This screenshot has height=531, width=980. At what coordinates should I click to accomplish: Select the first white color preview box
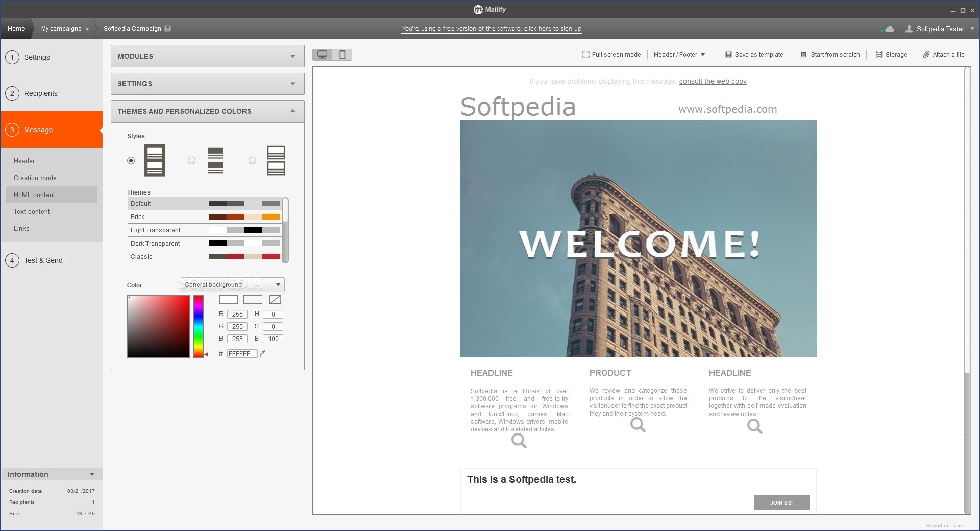click(x=229, y=300)
